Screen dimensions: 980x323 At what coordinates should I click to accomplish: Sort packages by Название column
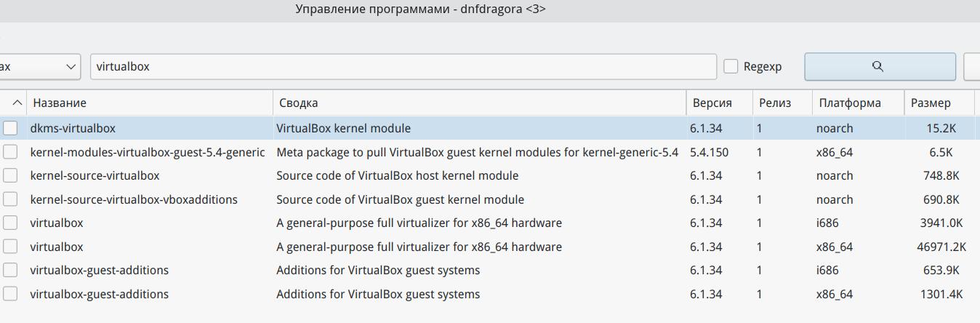(145, 103)
